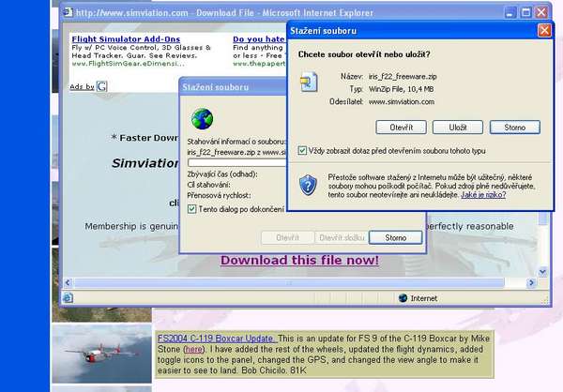Uncheck 'Vždy zobrazit dotaz' checkbox

[x=302, y=150]
